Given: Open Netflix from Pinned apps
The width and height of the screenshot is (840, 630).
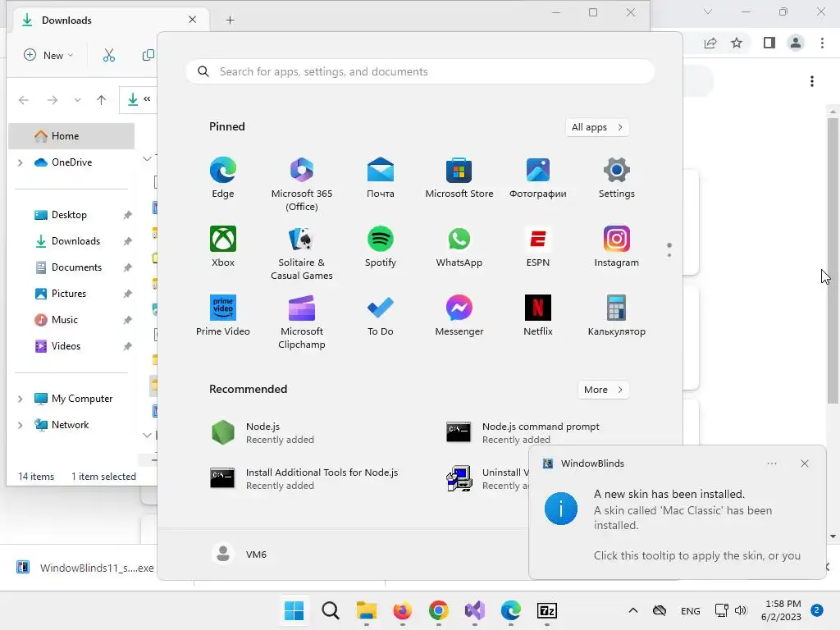Looking at the screenshot, I should click(538, 316).
